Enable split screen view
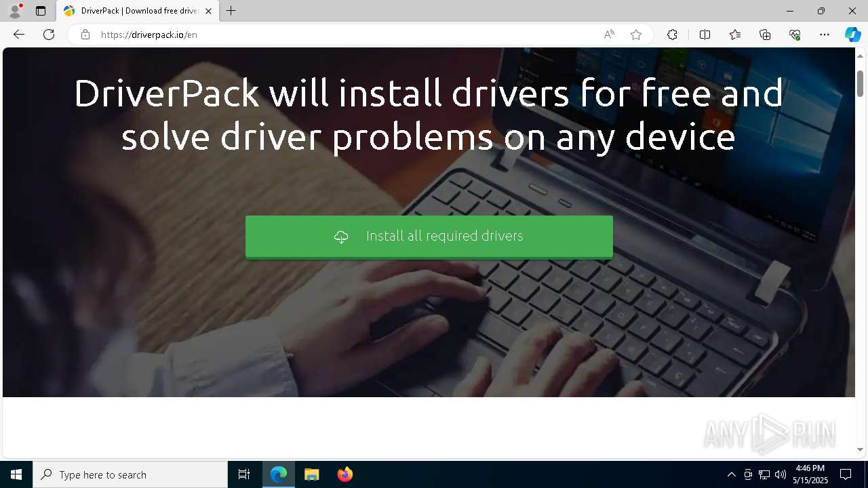 pos(705,35)
